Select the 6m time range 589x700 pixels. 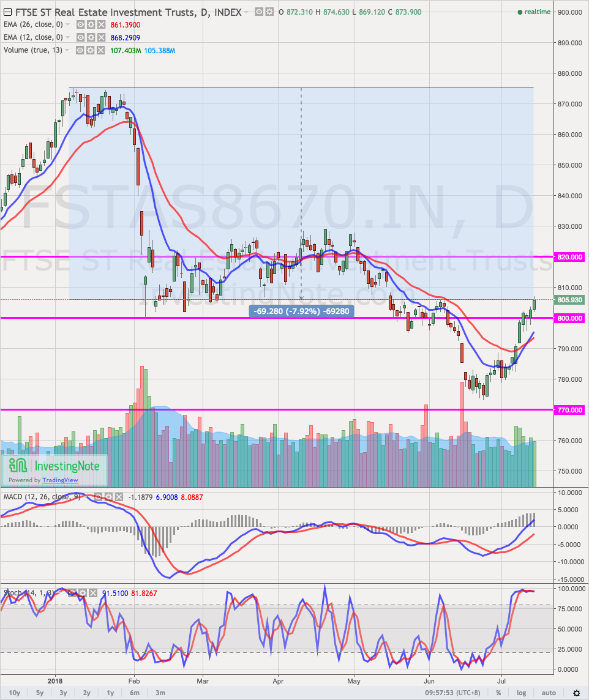[x=135, y=693]
